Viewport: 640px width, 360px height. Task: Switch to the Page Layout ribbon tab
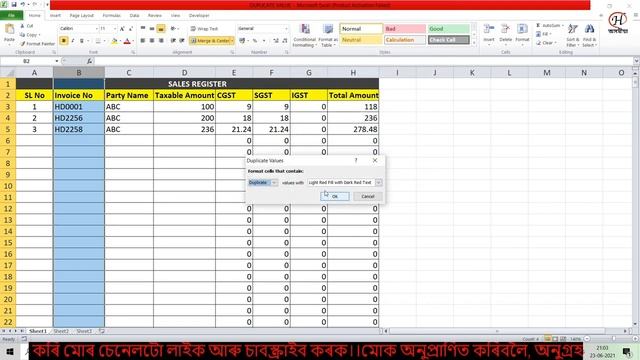point(82,16)
